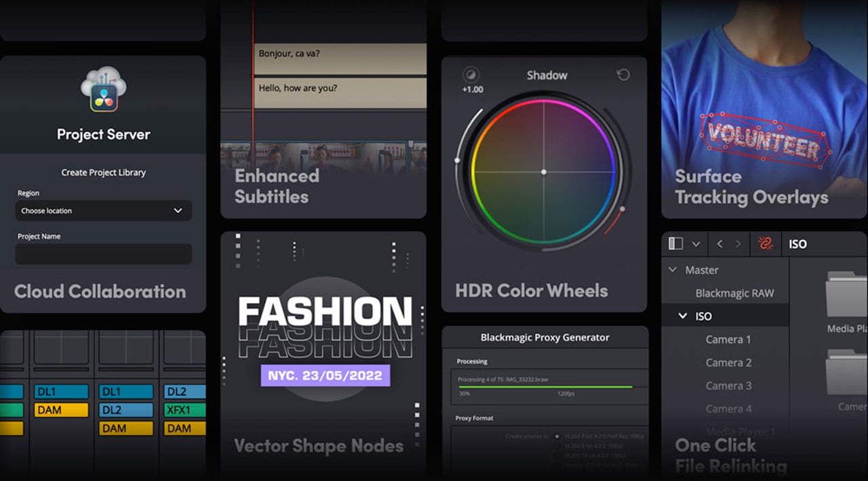Reset the Shadow color wheel
This screenshot has width=868, height=481.
tap(623, 75)
